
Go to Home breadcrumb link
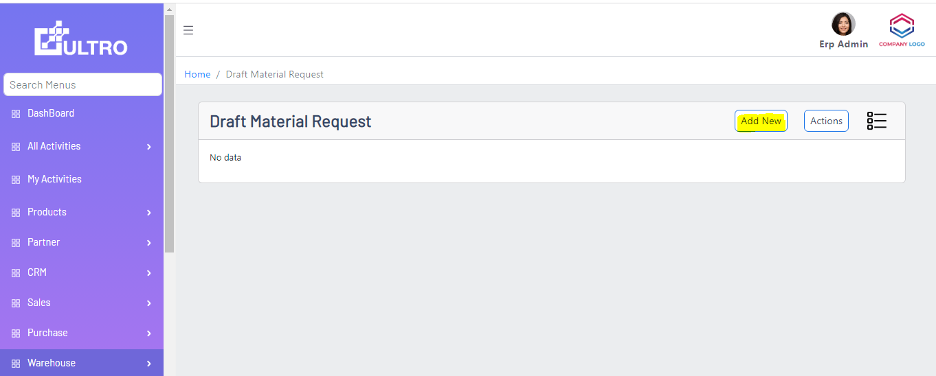[197, 75]
